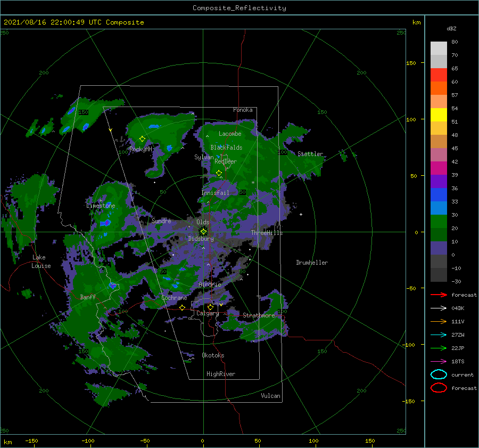Screen dimensions: 479x448
Task: Select yellow diamond marker above Calgary label
Action: [210, 307]
